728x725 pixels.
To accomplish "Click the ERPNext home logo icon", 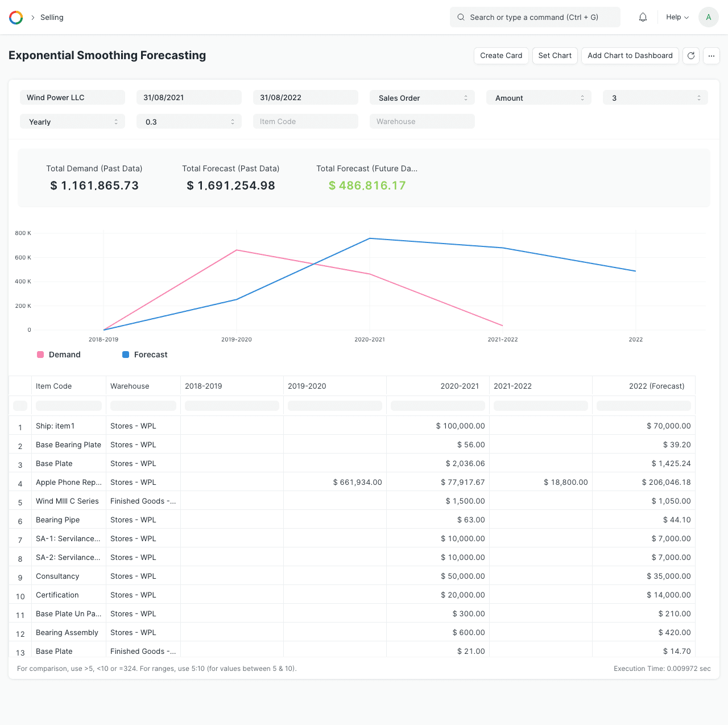I will tap(16, 18).
